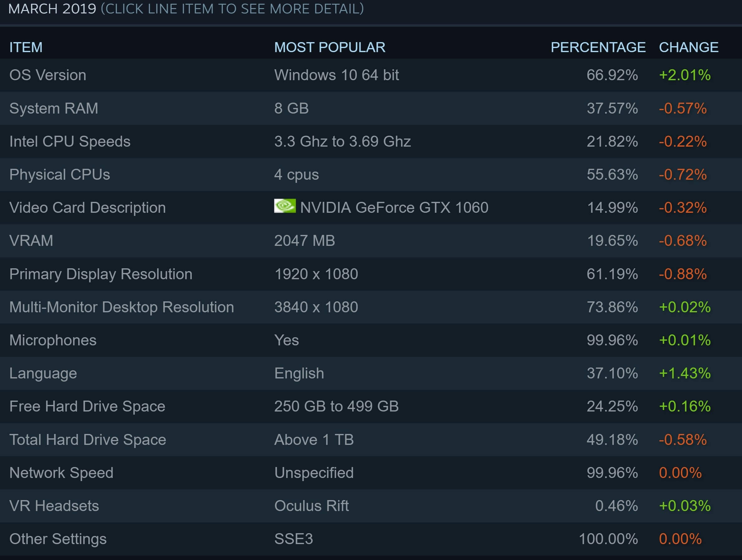Click the Microphones line item

[53, 340]
